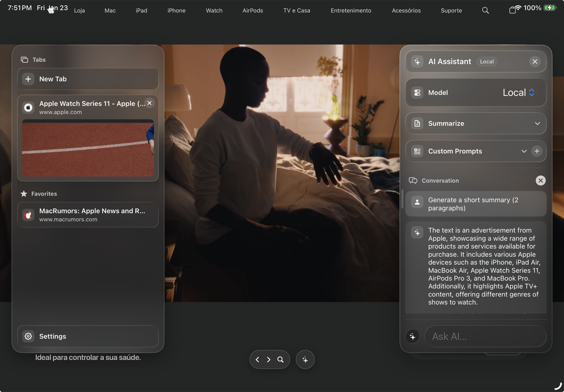Viewport: 564px width, 392px height.
Task: Expand the Custom Prompts chevron
Action: click(524, 151)
